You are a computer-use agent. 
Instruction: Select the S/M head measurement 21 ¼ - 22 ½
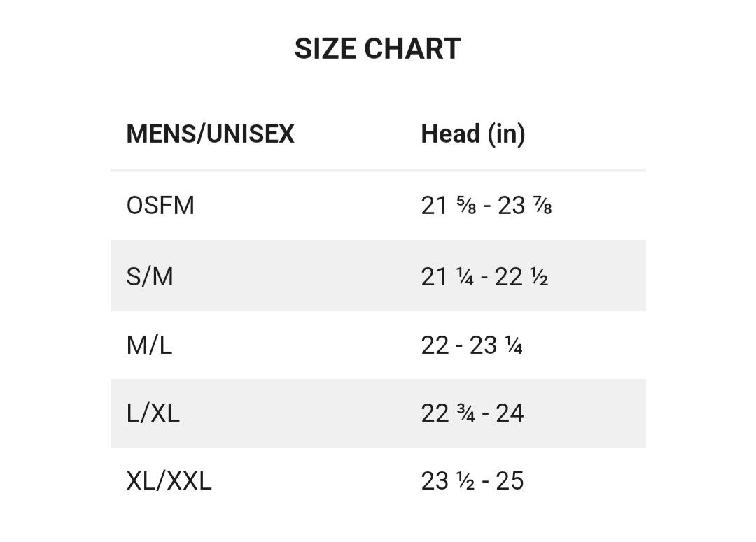pyautogui.click(x=484, y=277)
